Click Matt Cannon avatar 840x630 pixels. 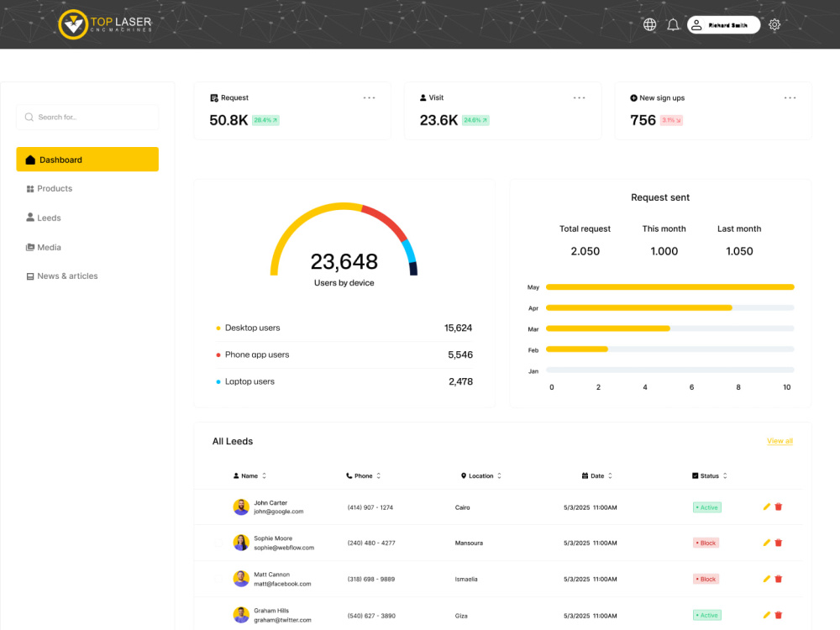tap(241, 579)
